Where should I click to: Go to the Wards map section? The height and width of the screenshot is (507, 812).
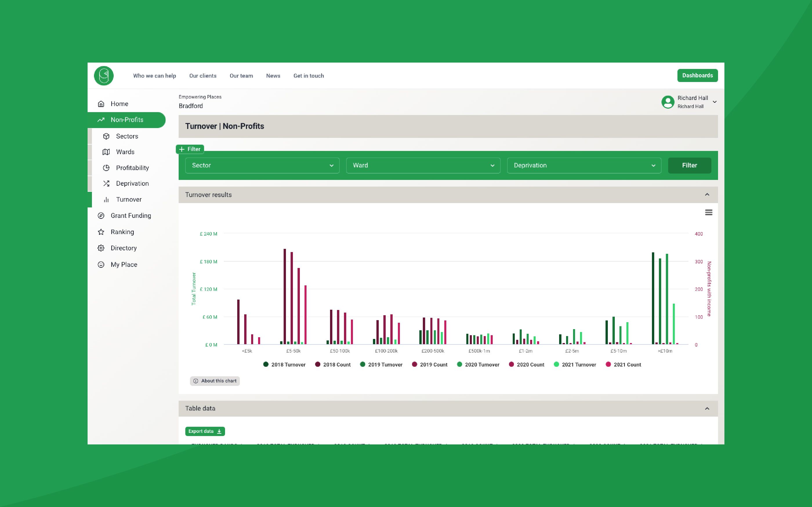point(125,152)
